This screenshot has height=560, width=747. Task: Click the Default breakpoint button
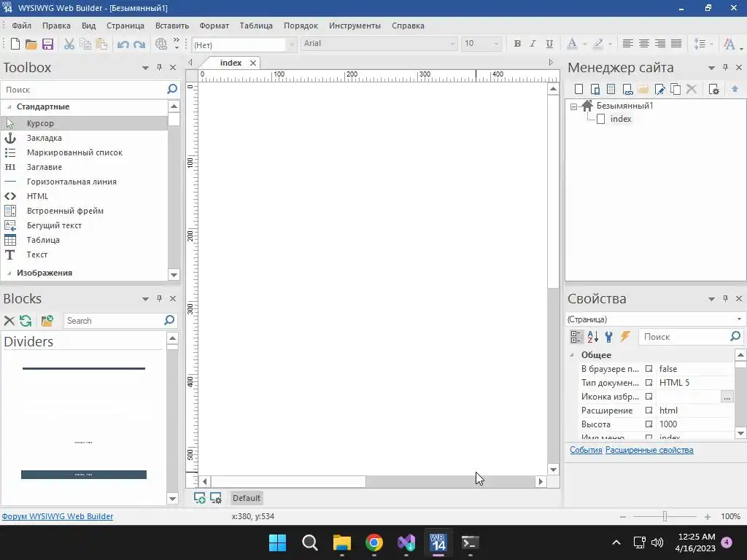pos(247,498)
